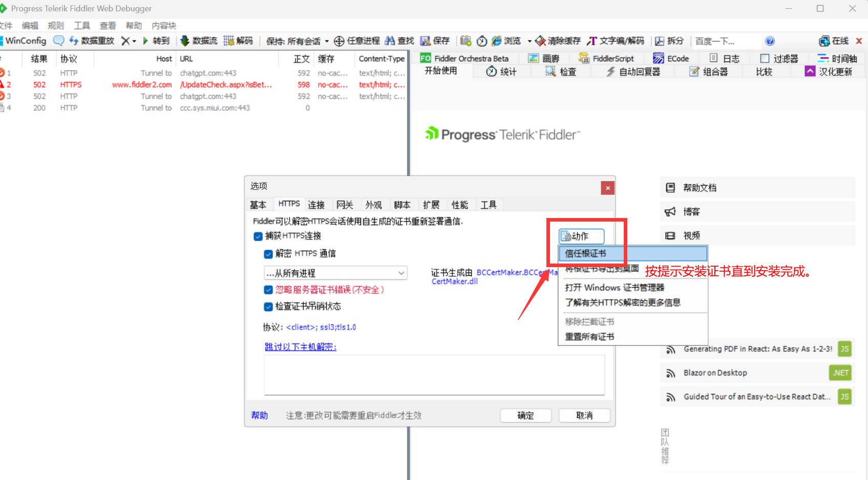
Task: Click the 浏览 browser icon
Action: tap(497, 40)
